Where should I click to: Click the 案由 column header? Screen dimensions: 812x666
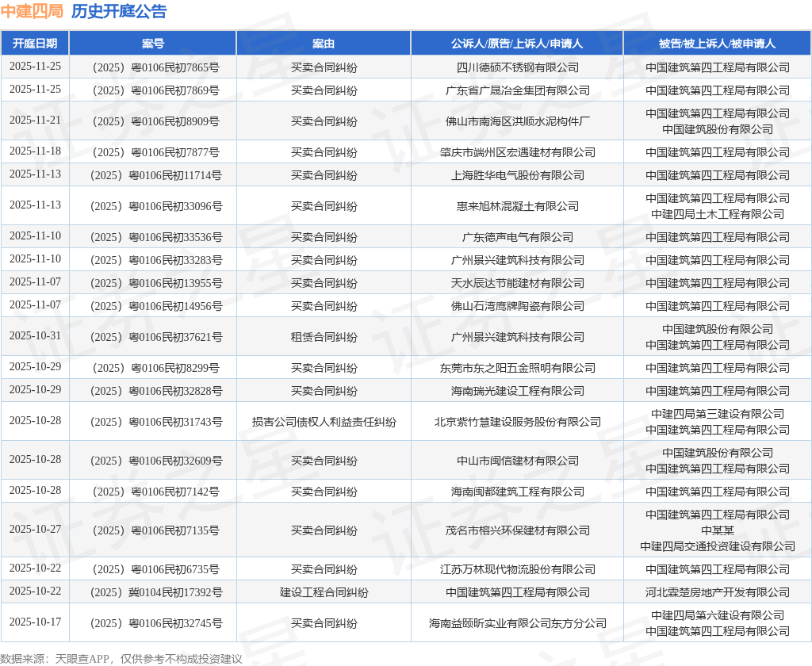tap(324, 44)
